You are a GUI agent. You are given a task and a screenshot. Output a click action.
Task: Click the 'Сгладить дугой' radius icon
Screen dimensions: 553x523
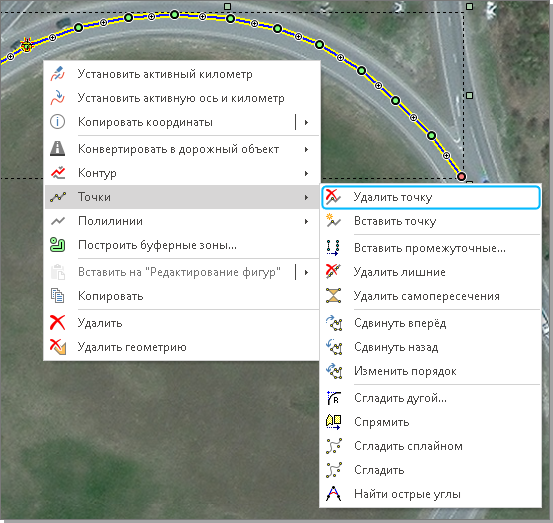[x=333, y=398]
